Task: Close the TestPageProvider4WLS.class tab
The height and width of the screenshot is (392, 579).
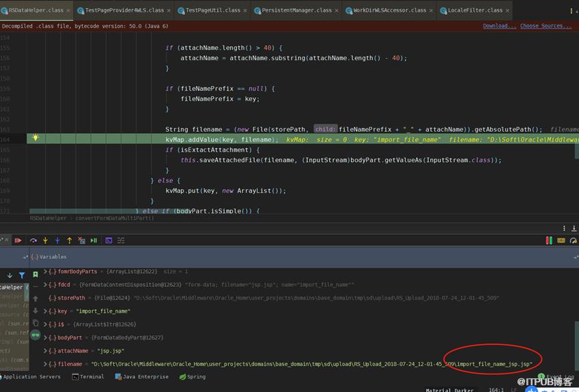Action: pyautogui.click(x=169, y=11)
